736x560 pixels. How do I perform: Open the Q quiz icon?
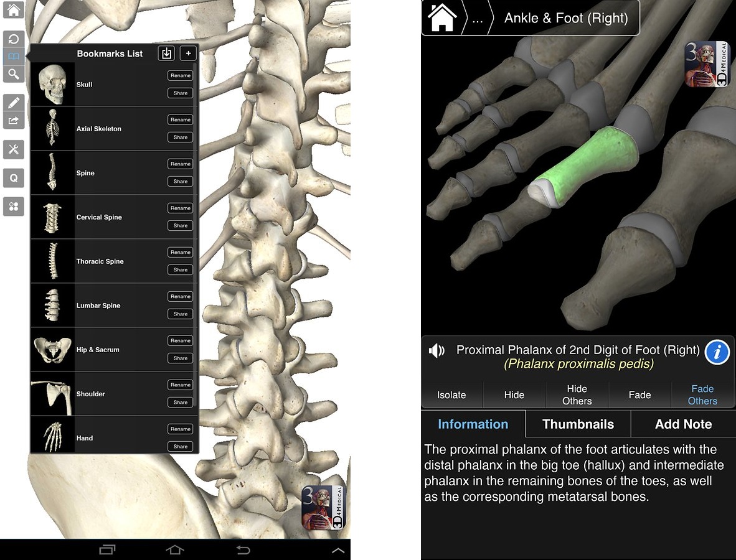tap(14, 178)
